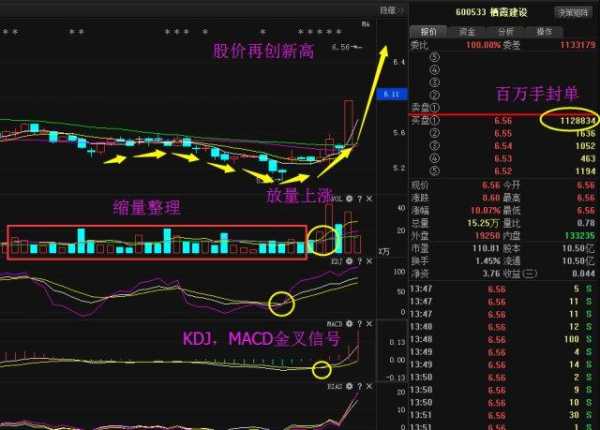The height and width of the screenshot is (430, 600).
Task: Close the KDJ indicator panel
Action: pyautogui.click(x=369, y=261)
